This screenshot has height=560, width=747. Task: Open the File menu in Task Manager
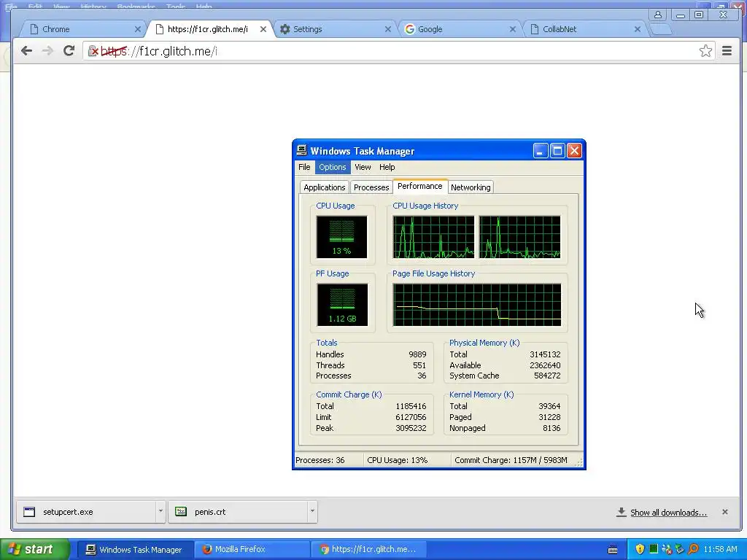pos(304,167)
